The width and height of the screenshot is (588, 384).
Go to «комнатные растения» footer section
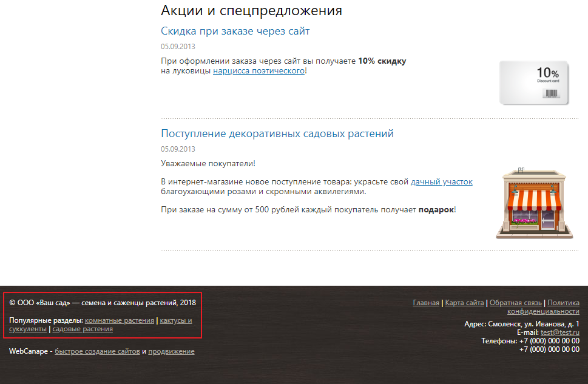coord(120,320)
